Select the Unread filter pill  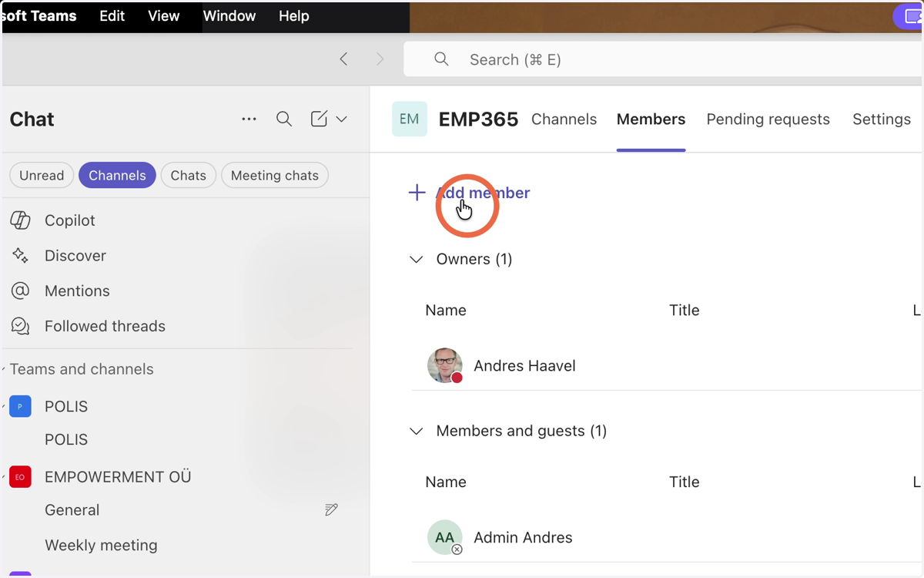coord(42,176)
